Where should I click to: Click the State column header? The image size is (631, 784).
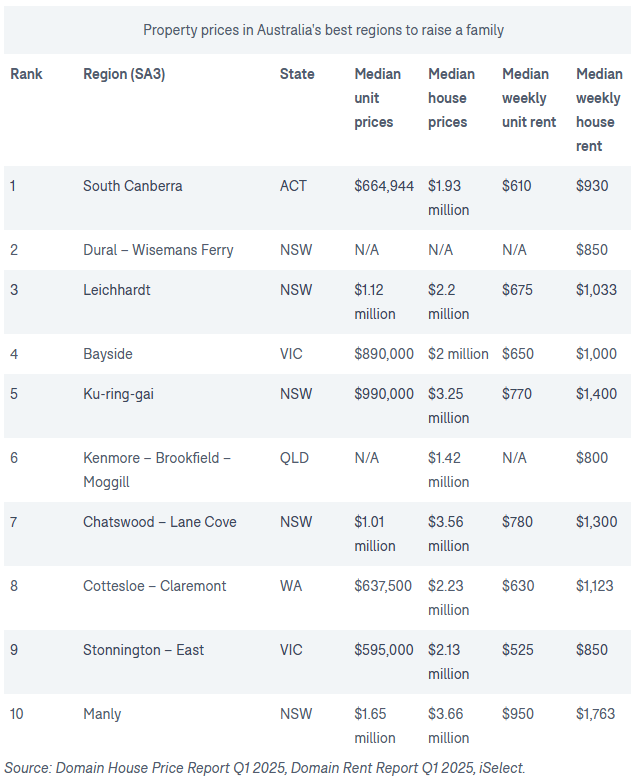point(297,74)
